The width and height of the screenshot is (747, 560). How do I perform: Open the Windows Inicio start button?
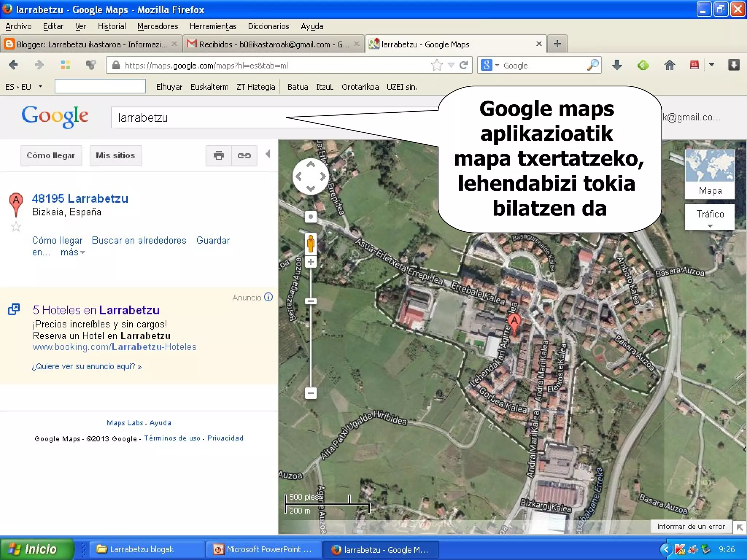[36, 549]
